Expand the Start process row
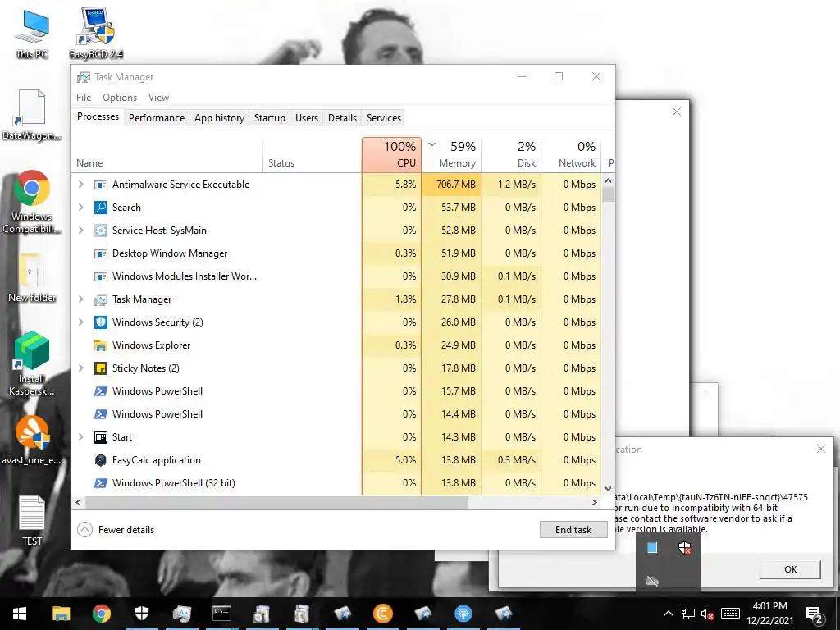The width and height of the screenshot is (840, 630). tap(81, 437)
